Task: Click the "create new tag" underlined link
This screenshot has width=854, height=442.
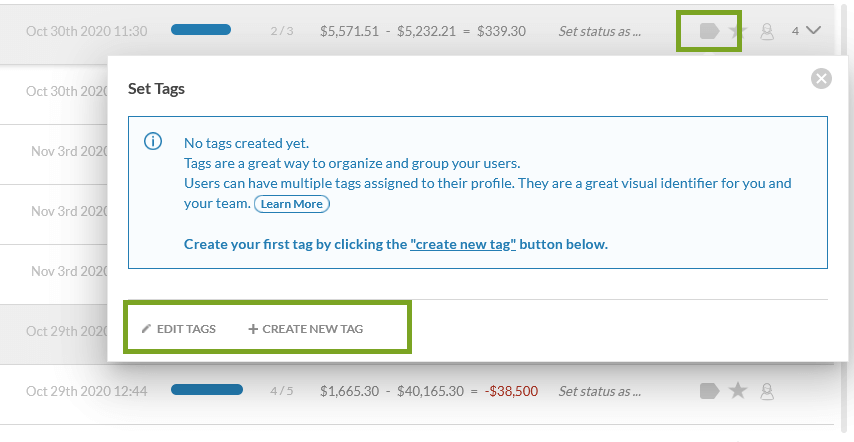Action: pos(463,244)
